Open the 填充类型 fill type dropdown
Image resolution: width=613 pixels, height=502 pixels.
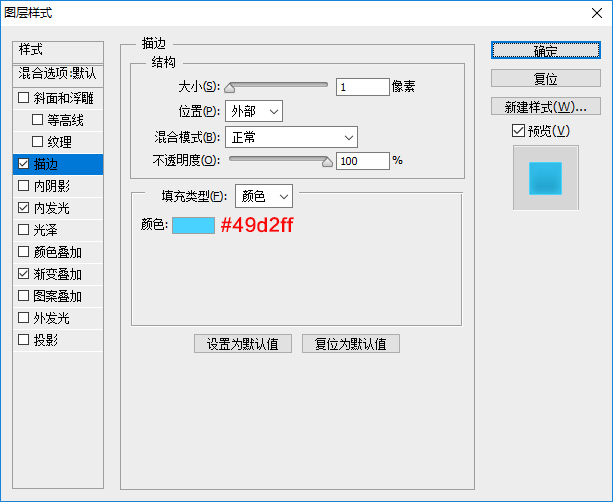263,196
